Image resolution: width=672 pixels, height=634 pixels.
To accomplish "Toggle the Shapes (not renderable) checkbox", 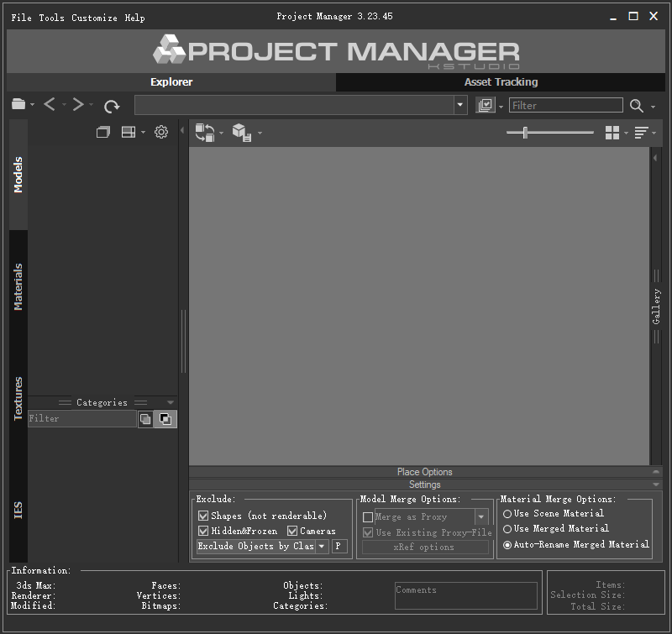I will (x=203, y=516).
